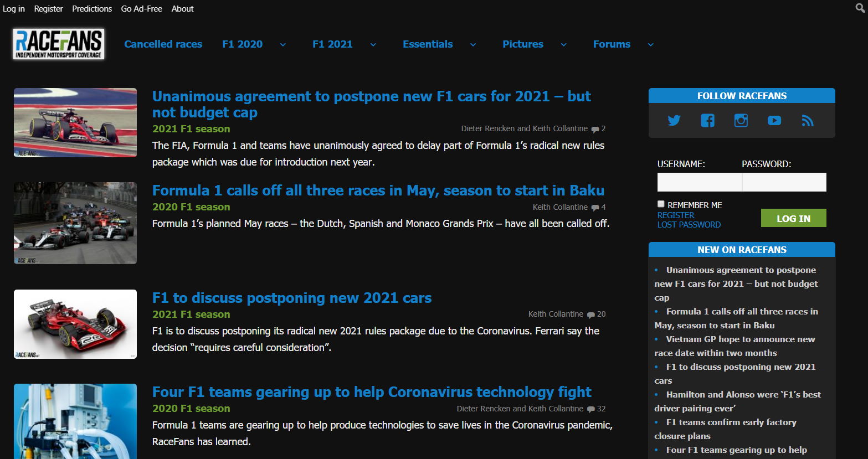Open the Essentials menu item
Screen dimensions: 868x459
[x=428, y=44]
